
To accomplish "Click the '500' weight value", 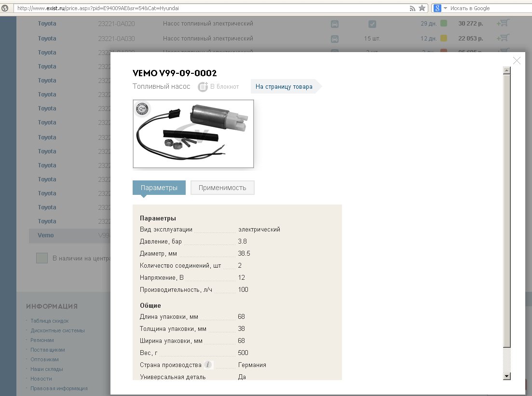I will tap(243, 353).
